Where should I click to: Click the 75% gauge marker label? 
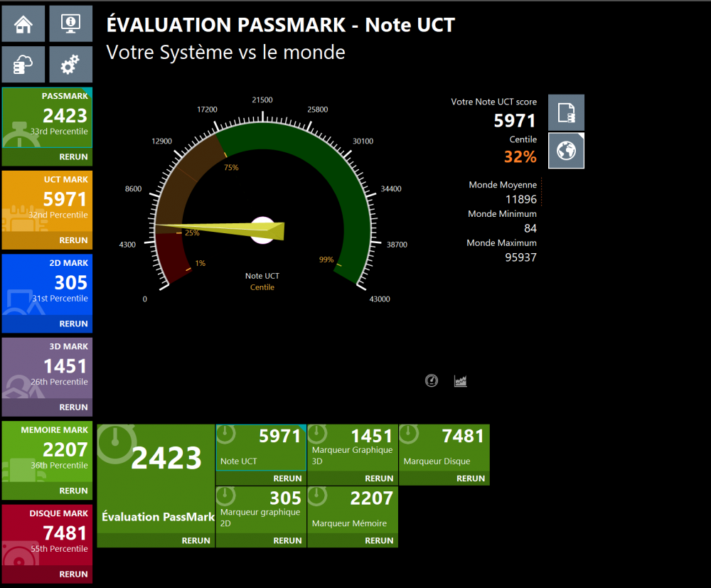point(231,167)
